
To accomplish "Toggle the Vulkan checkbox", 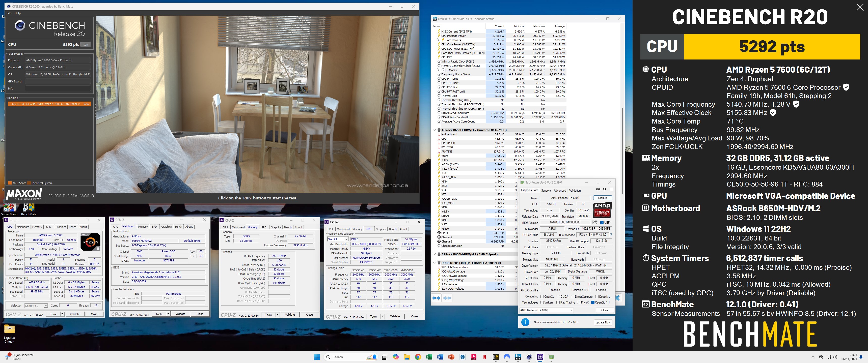I will tap(542, 302).
